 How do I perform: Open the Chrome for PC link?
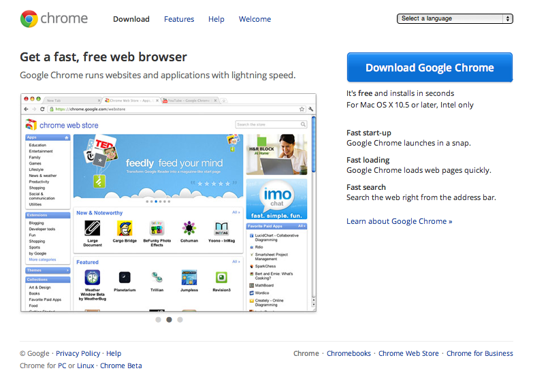pyautogui.click(x=62, y=366)
